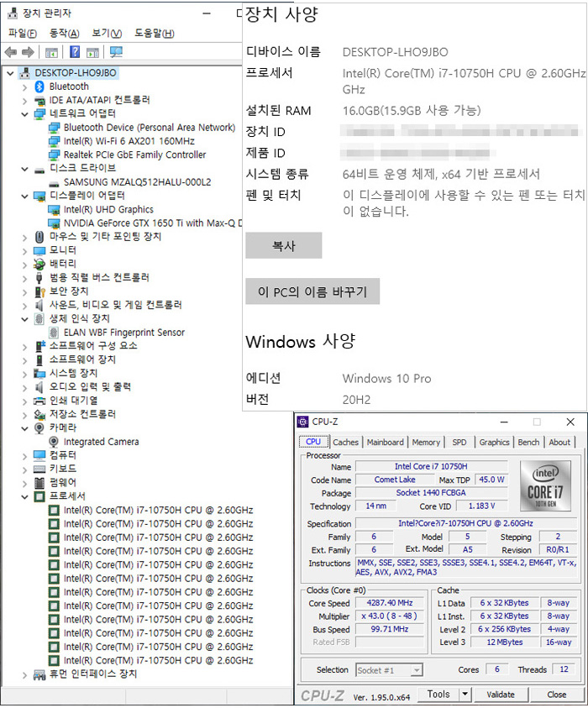The width and height of the screenshot is (588, 708).
Task: Click the Tools button in CPU-Z
Action: pyautogui.click(x=438, y=694)
